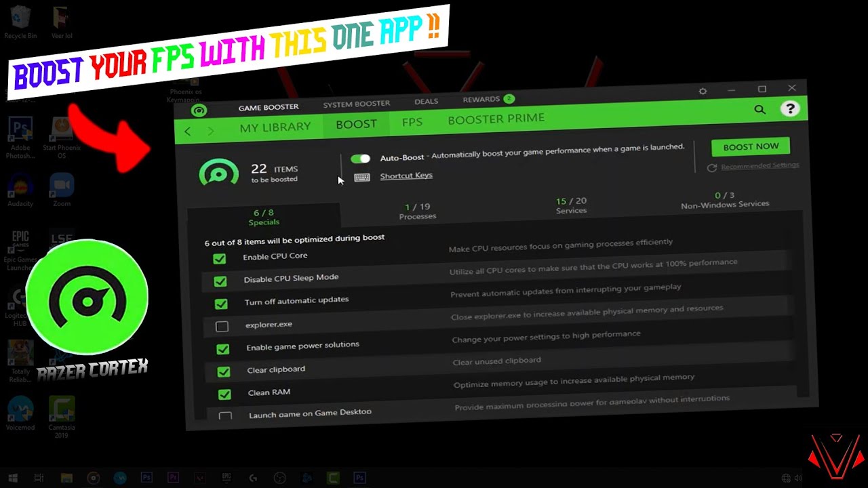Image resolution: width=868 pixels, height=488 pixels.
Task: Open the Cortex settings gear icon
Action: tap(703, 91)
